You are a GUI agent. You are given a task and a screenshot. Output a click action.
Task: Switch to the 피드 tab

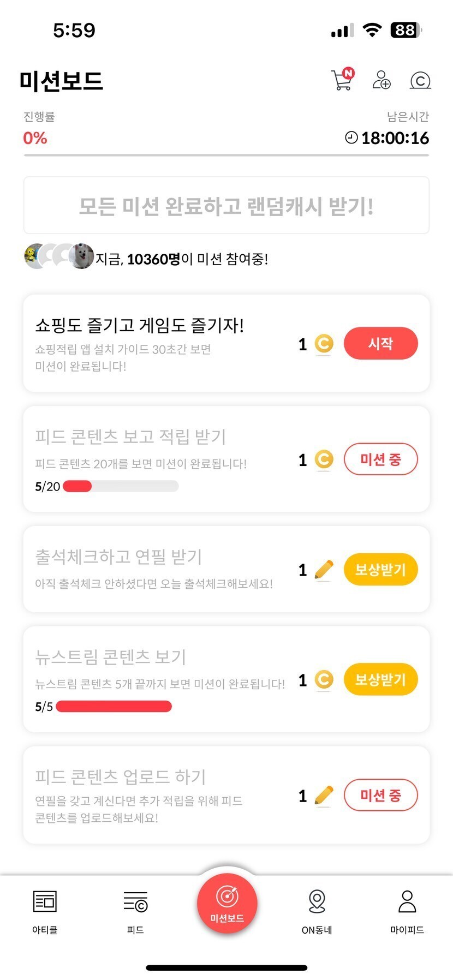point(135,910)
